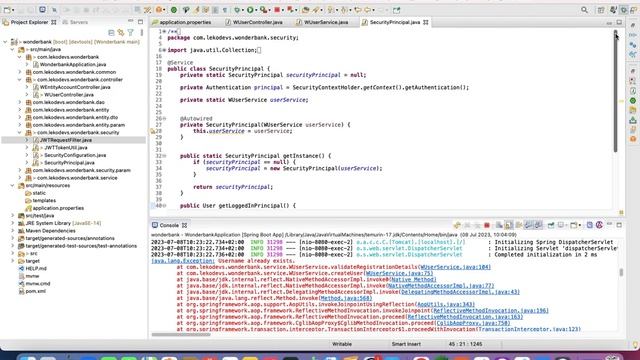Click the Save toolbar icon

[20, 10]
